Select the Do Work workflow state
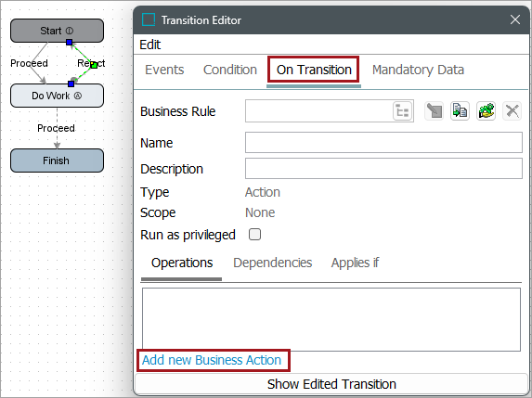532x398 pixels. point(57,96)
